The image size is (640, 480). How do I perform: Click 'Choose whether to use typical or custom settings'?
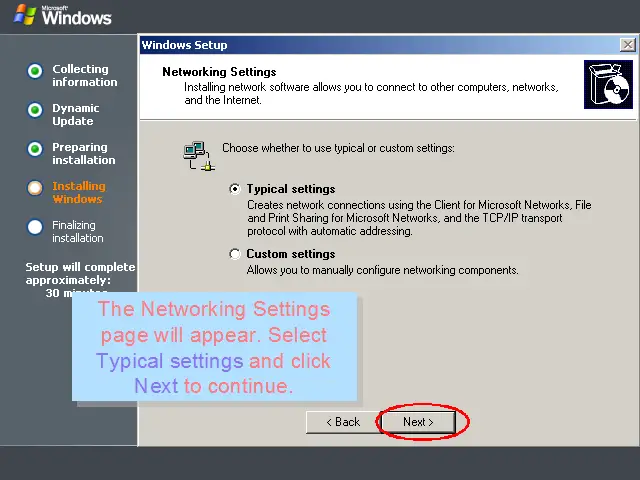[x=338, y=148]
